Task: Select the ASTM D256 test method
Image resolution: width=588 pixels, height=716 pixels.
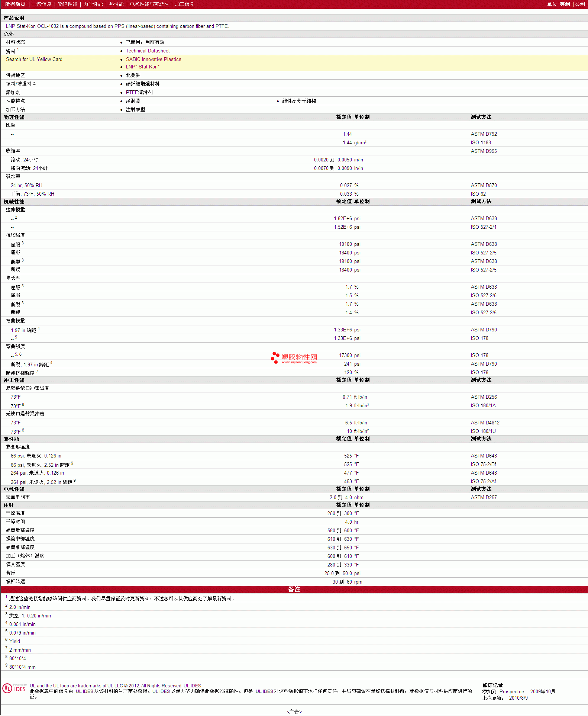Action: (484, 397)
